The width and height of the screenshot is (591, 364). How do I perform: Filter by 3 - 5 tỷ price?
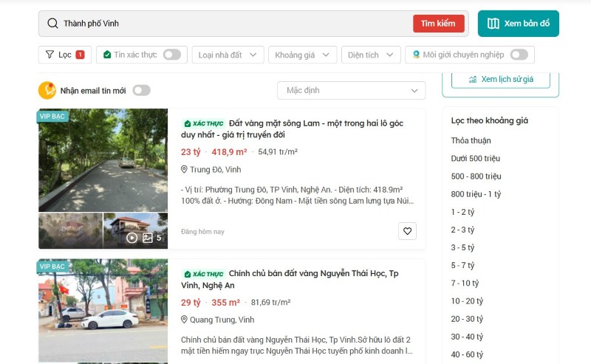462,247
